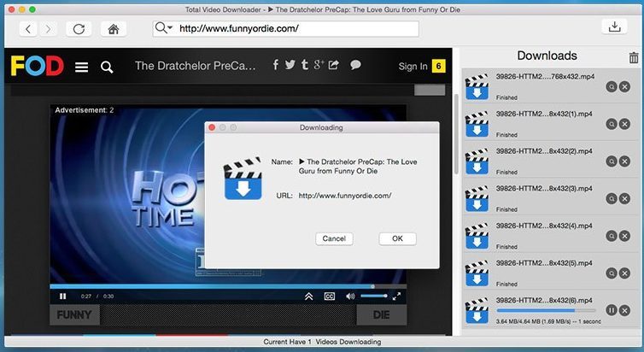
Task: Reveal the 8x432(3).mp4 file with magnifier
Action: (x=612, y=199)
